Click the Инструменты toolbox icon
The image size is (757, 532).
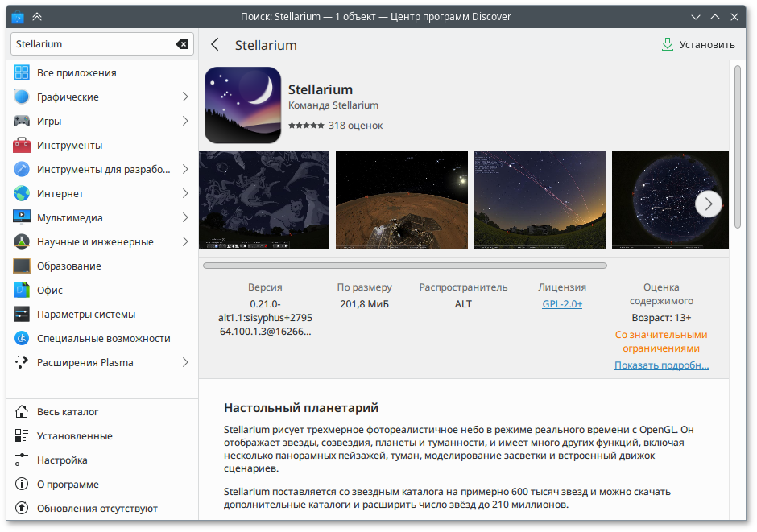pyautogui.click(x=22, y=145)
